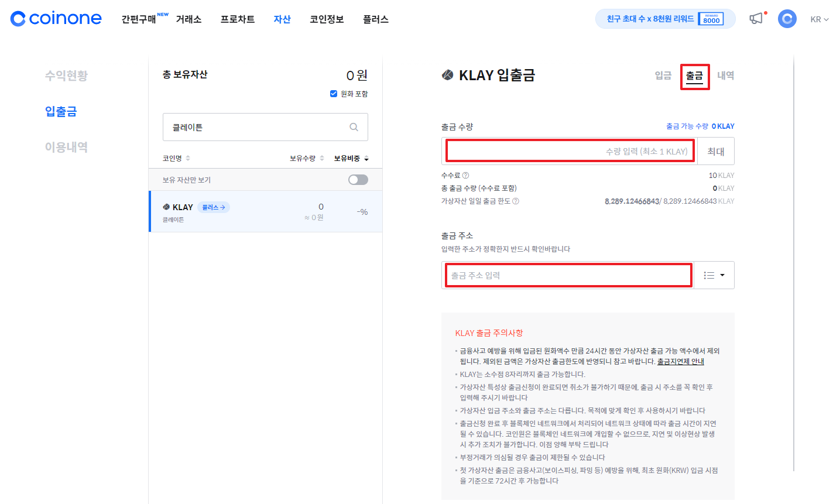Screen dimensions: 833x504
Task: Sort by 코인명 column
Action: point(176,159)
